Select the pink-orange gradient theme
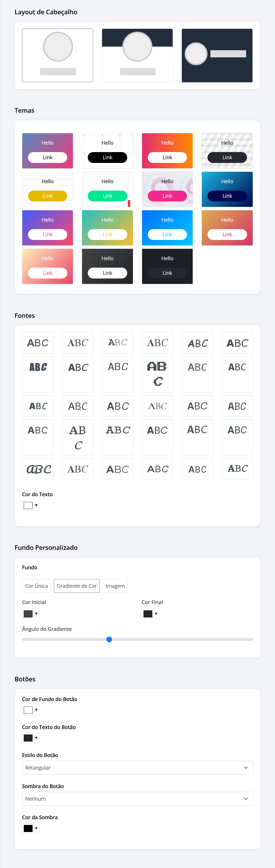The image size is (275, 868). pos(167,151)
